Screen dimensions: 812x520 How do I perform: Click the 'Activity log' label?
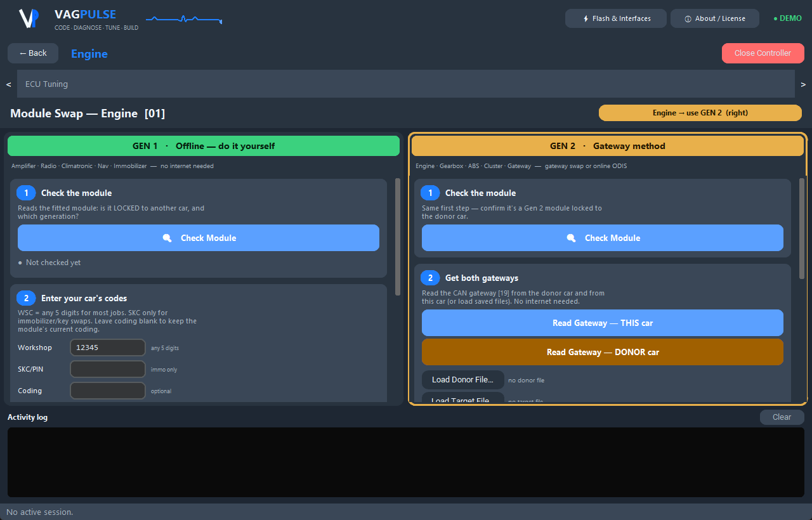pos(27,417)
